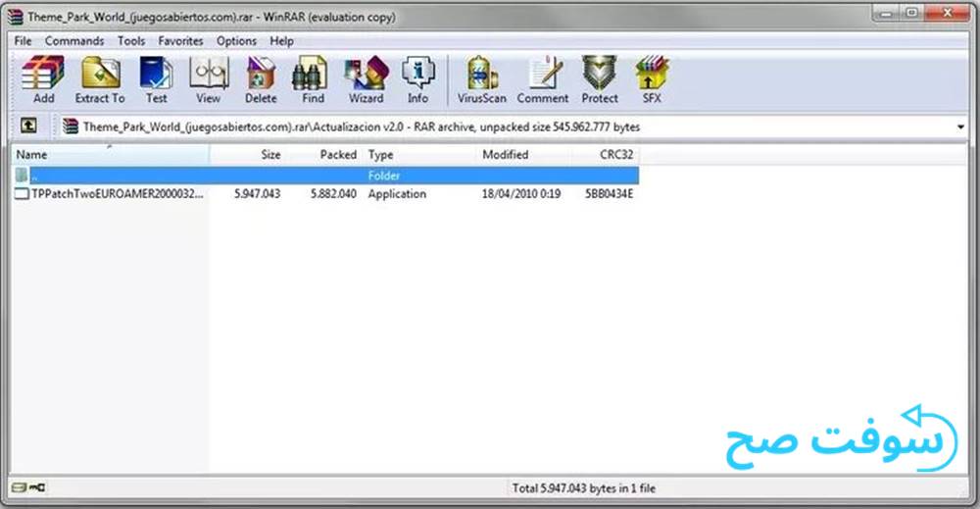Sort by the Packed column header
Screen dimensions: 980x509
[323, 154]
